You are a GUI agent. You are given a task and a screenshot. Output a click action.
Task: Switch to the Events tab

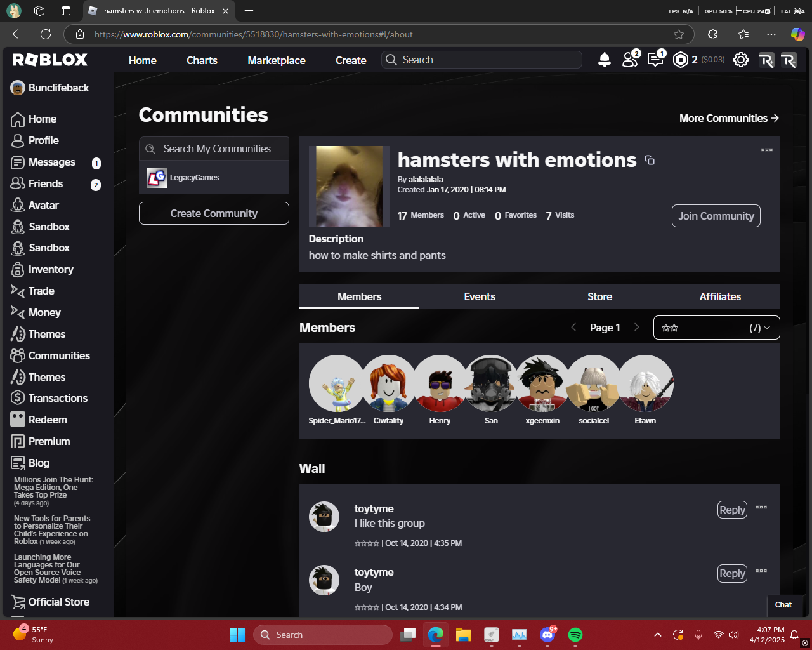coord(480,297)
